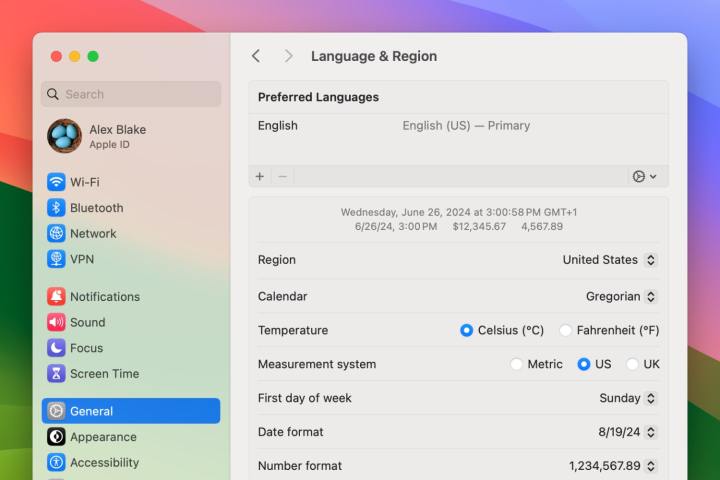This screenshot has height=480, width=720.
Task: Select the Sound speaker icon
Action: pos(56,322)
